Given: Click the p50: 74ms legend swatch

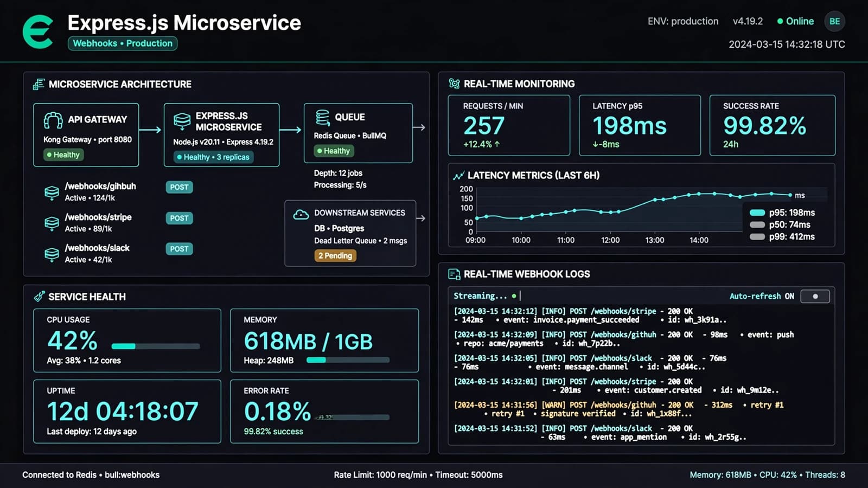Looking at the screenshot, I should (757, 224).
